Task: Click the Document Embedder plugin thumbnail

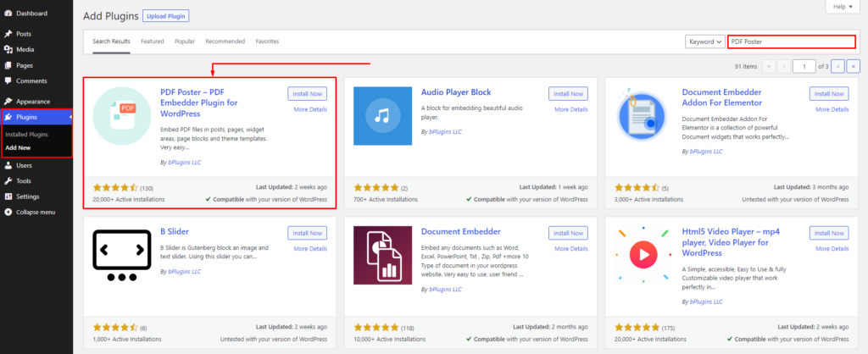Action: 382,255
